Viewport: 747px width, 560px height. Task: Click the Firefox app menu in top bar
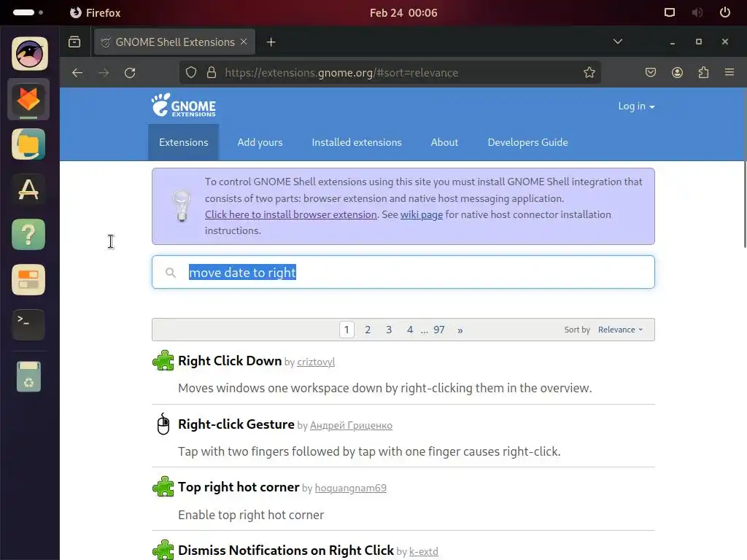pyautogui.click(x=96, y=13)
